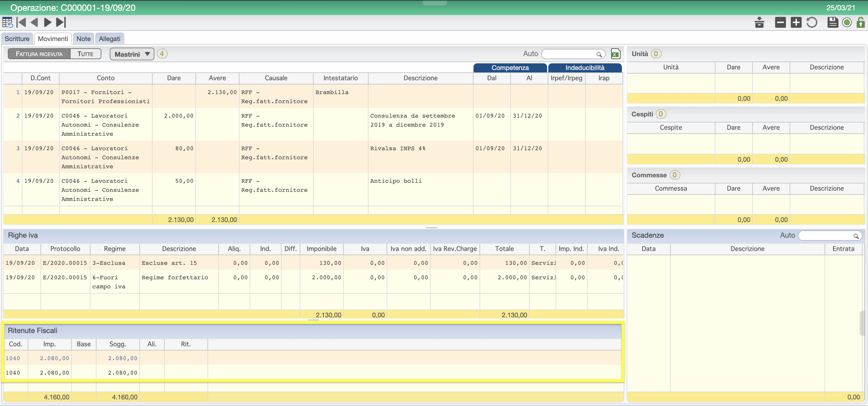Open the Note tab

(x=84, y=39)
